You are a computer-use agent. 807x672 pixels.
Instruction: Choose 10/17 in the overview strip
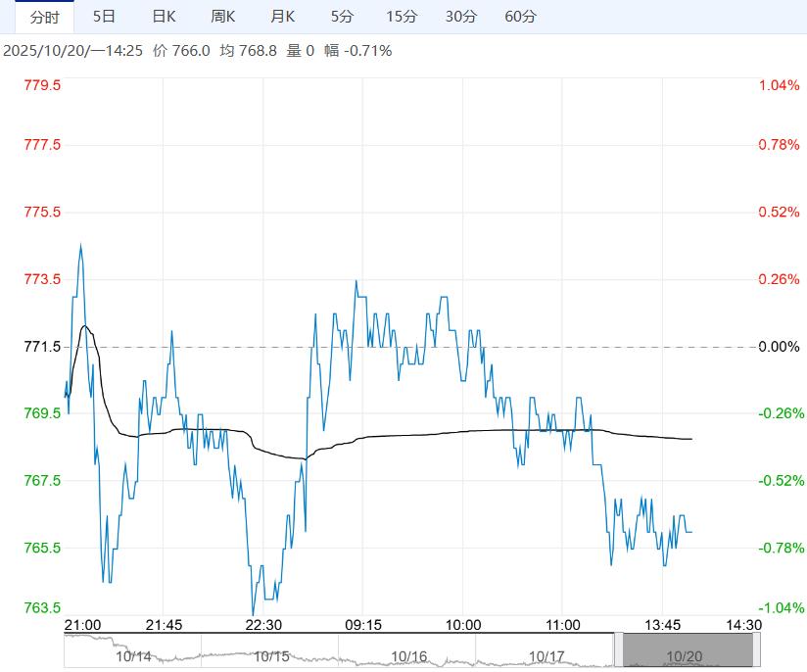(x=546, y=656)
